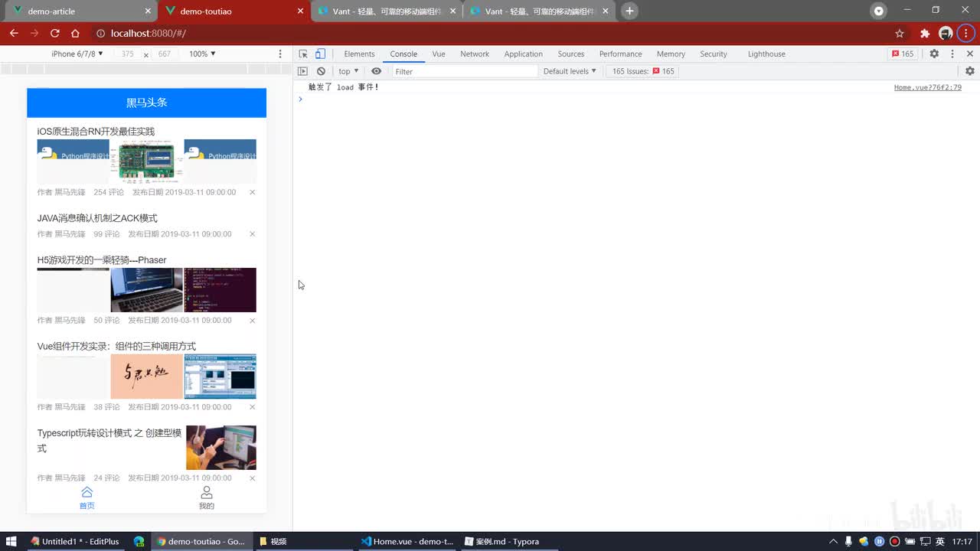Click the address bar showing localhost:8080

(490, 33)
